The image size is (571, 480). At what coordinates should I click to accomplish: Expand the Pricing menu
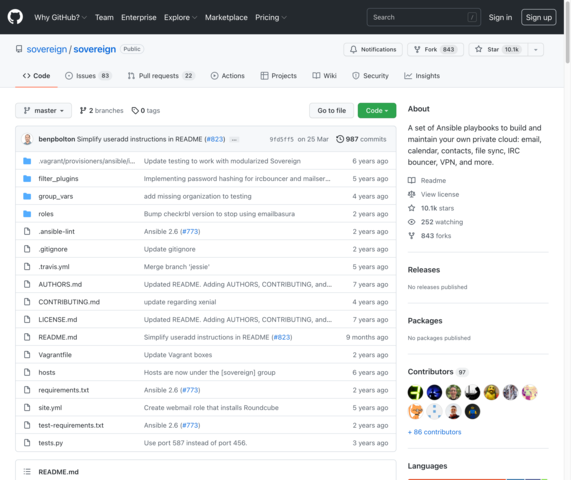tap(271, 17)
